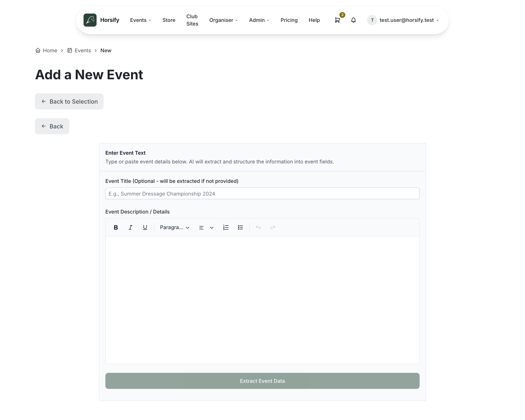Open the shopping cart icon
This screenshot has height=420, width=525.
[x=337, y=20]
